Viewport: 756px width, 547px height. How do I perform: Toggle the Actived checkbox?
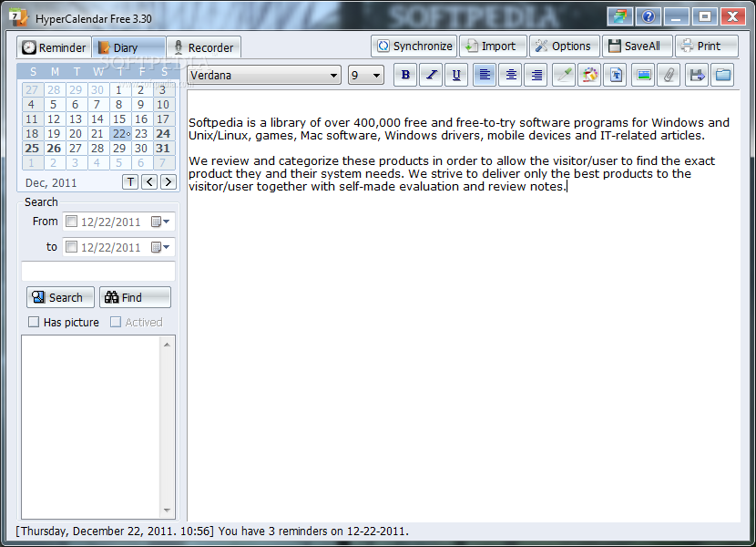point(116,322)
